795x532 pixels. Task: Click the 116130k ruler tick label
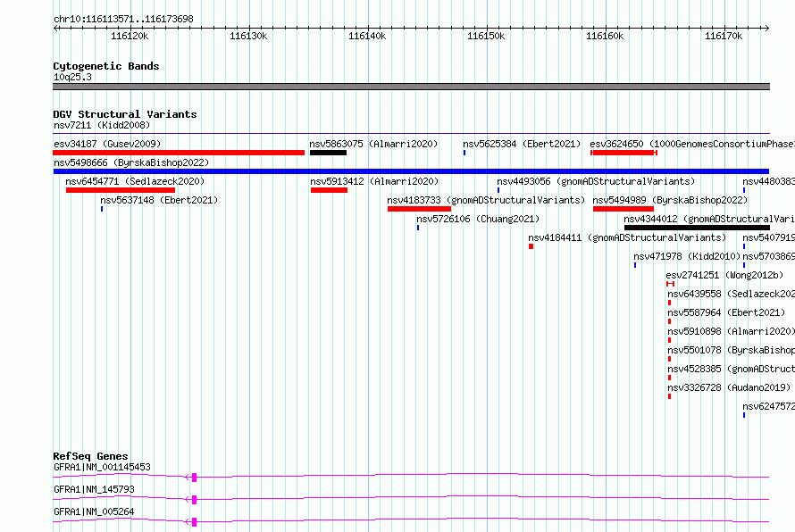click(x=248, y=36)
